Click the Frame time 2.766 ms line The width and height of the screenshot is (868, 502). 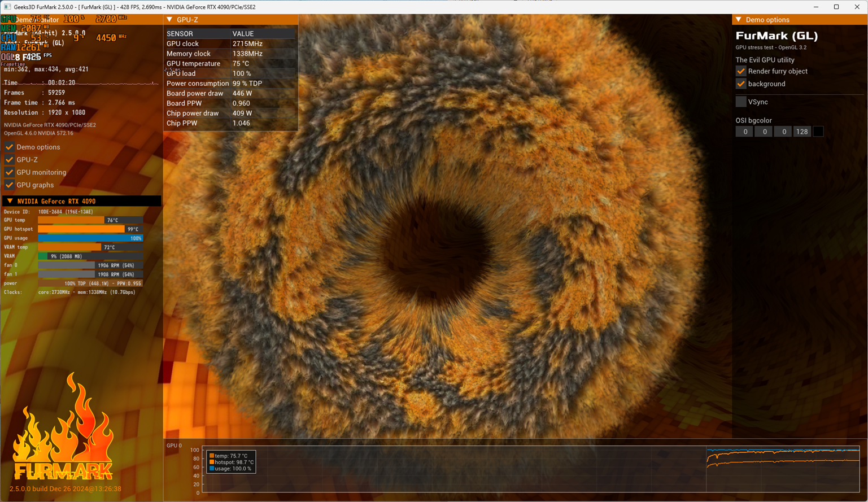40,103
